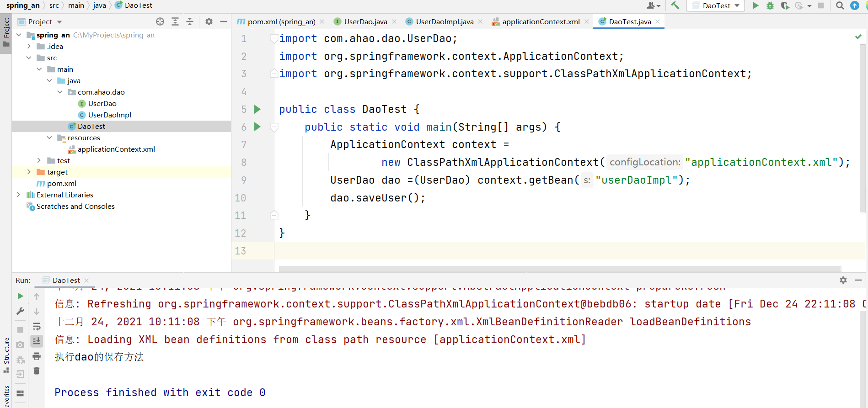Toggle scroll to end in the Run console
Screen dimensions: 868x408
tap(37, 341)
